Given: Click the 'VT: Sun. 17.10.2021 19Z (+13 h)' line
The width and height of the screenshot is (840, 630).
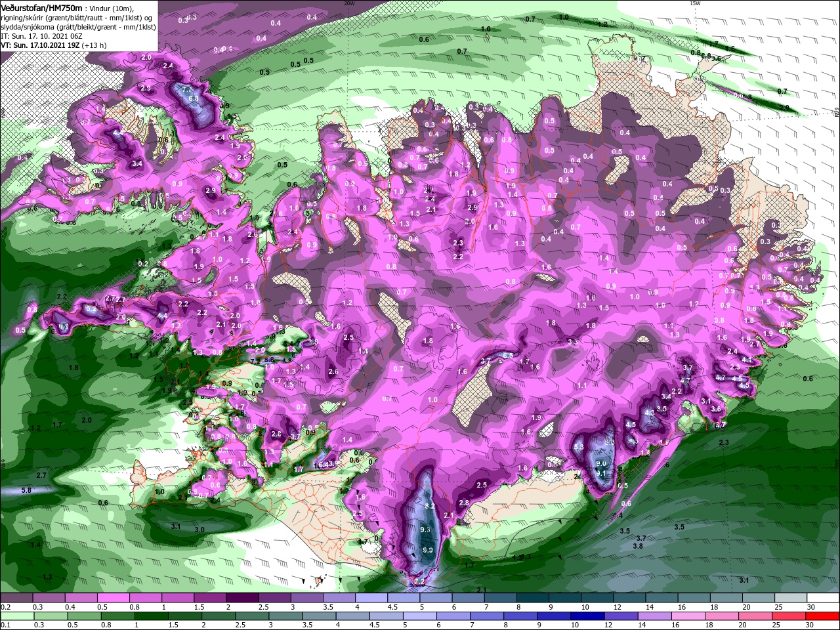Looking at the screenshot, I should [53, 45].
